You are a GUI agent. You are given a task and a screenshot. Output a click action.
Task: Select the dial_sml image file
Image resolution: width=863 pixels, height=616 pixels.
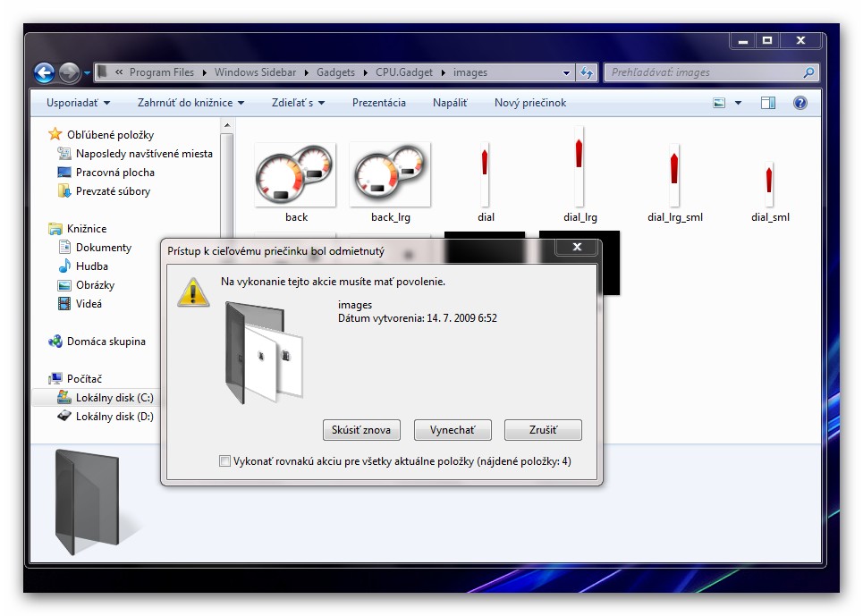769,191
